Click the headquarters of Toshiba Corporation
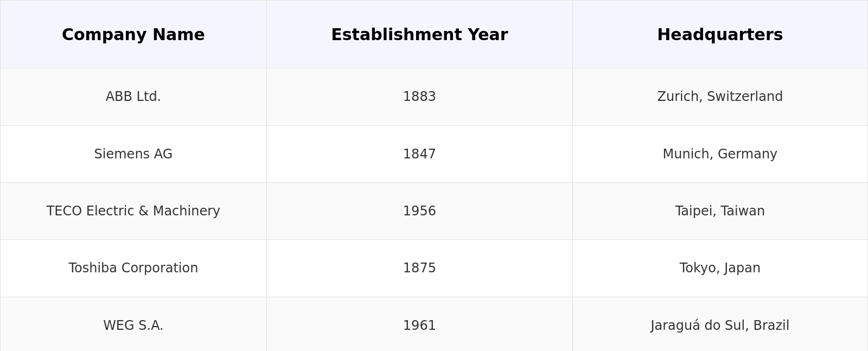 pos(720,268)
